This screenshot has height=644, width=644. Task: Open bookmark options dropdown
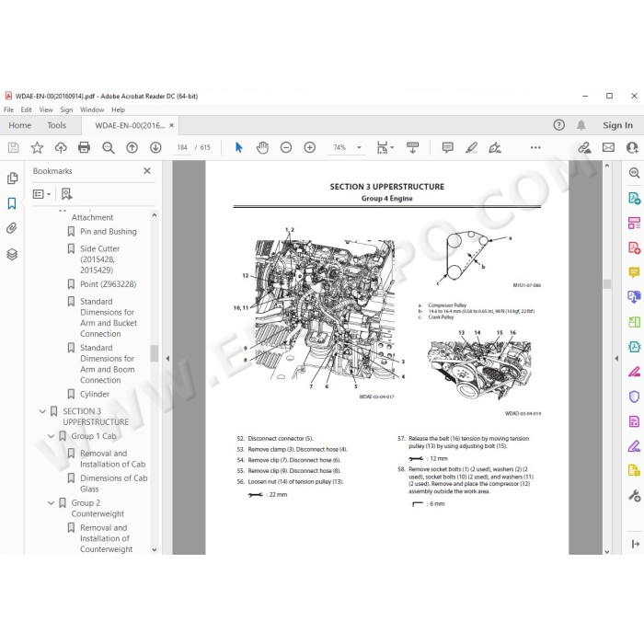(x=42, y=194)
